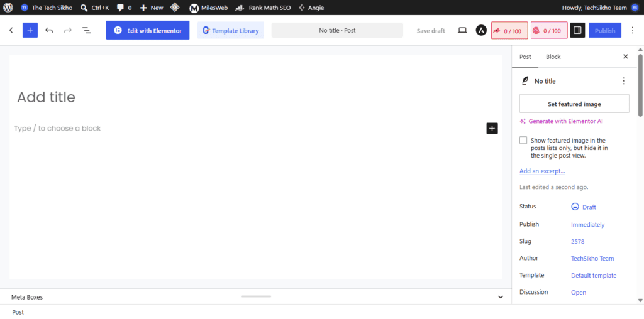Undo the last change
The width and height of the screenshot is (644, 319).
click(49, 30)
